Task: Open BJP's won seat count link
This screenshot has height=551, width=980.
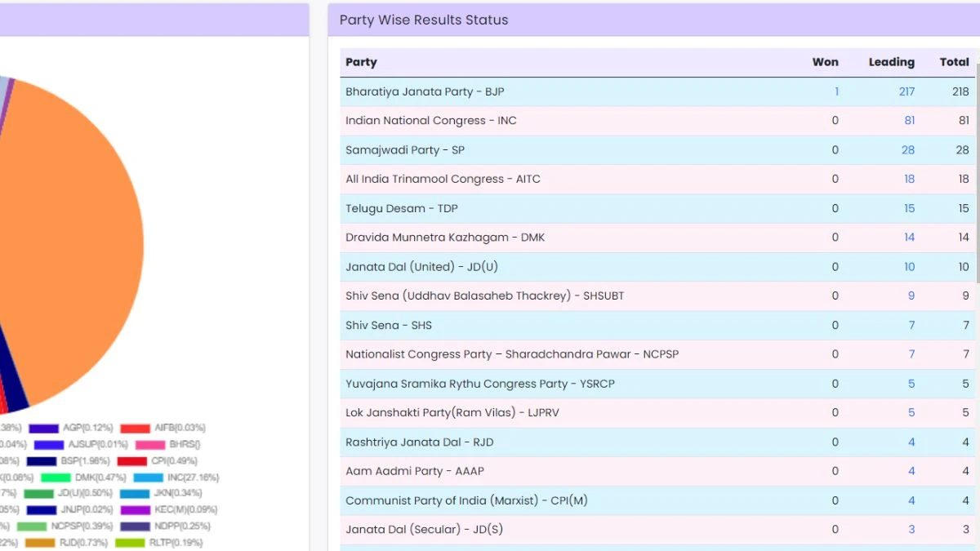Action: click(836, 91)
